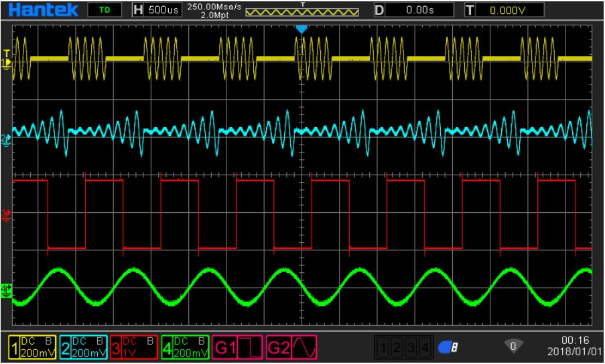Screen dimensions: 605x364
Task: Click the 0.00s delay value
Action: [420, 10]
